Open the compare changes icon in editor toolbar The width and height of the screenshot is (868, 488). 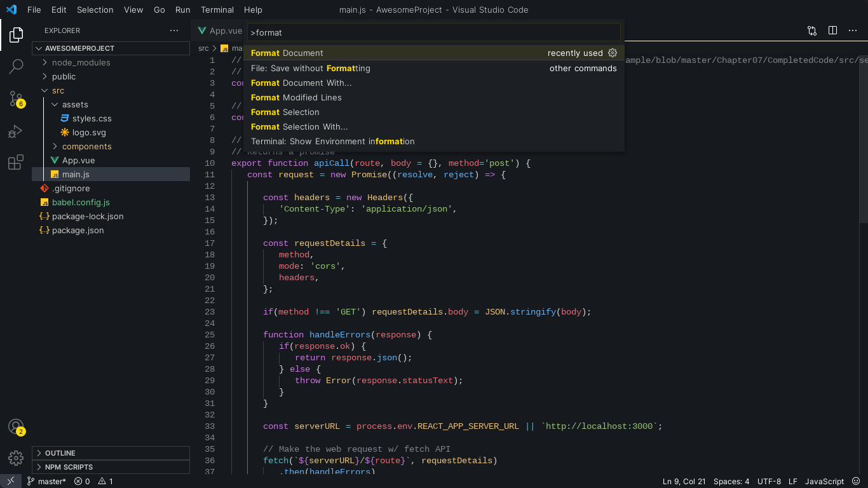coord(812,30)
